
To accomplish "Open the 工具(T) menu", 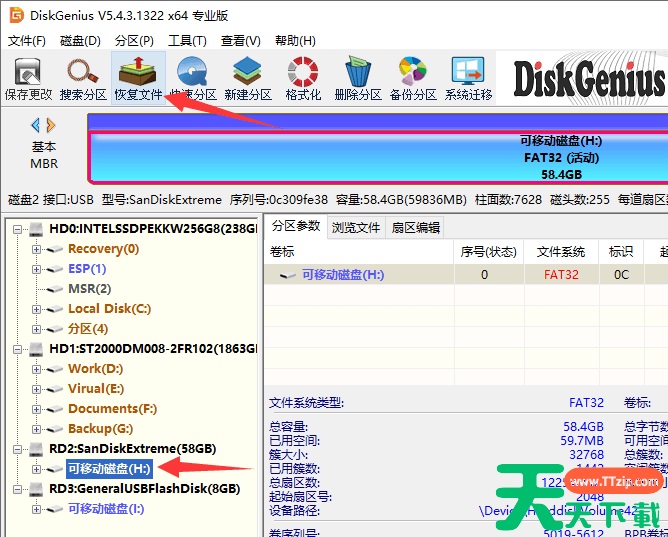I will (187, 41).
